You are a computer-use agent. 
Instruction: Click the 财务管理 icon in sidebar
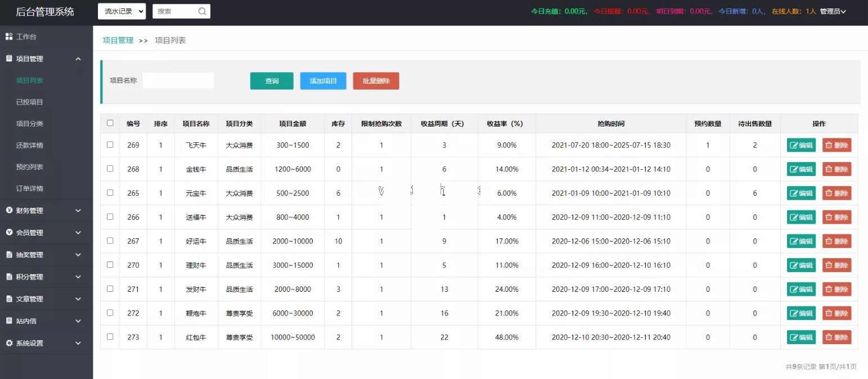coord(9,210)
